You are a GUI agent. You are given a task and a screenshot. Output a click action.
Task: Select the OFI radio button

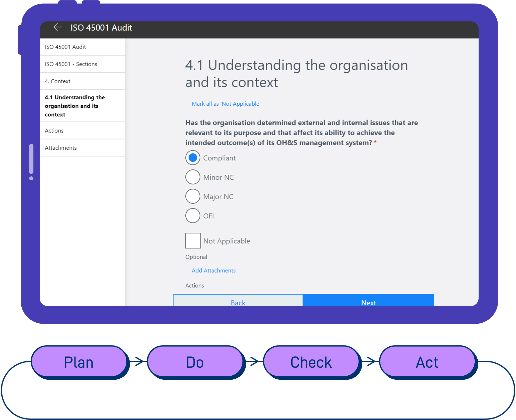[192, 215]
